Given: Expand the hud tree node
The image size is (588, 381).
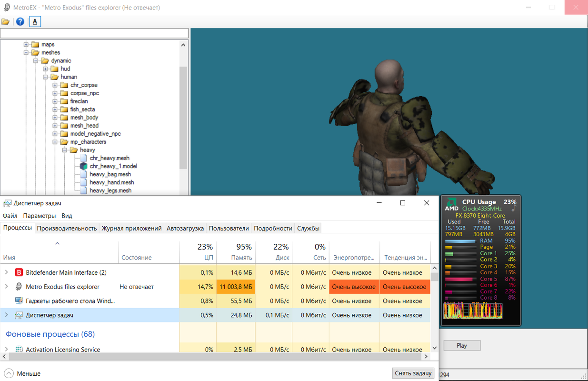Looking at the screenshot, I should coord(45,69).
